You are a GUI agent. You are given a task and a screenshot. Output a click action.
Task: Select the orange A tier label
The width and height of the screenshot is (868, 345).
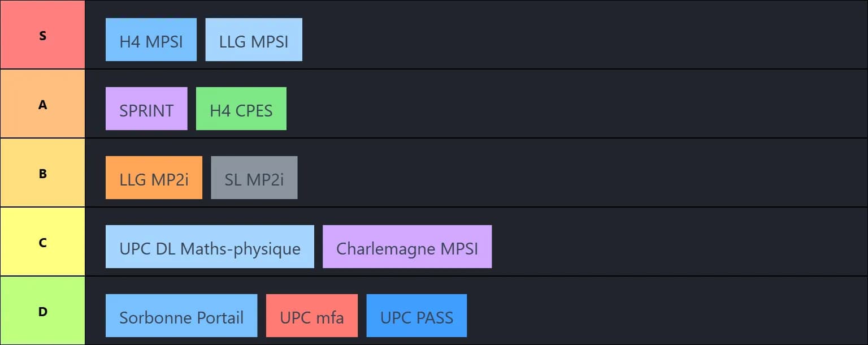(x=42, y=104)
